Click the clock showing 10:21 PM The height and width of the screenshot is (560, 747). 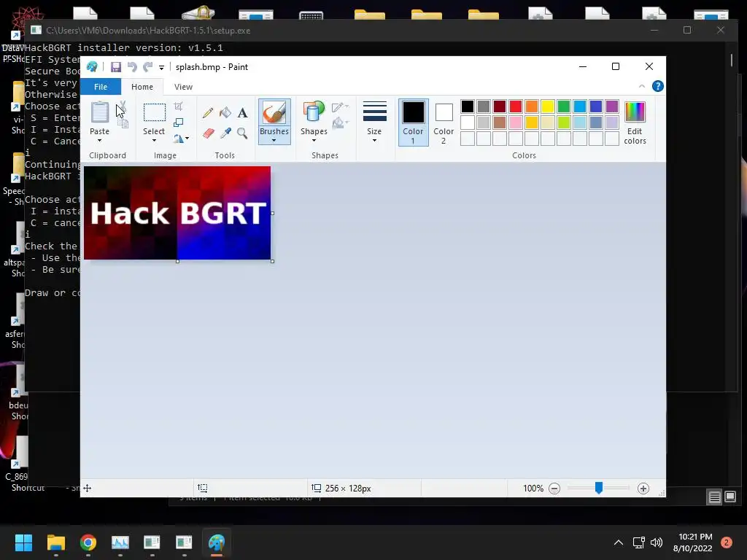(x=695, y=537)
